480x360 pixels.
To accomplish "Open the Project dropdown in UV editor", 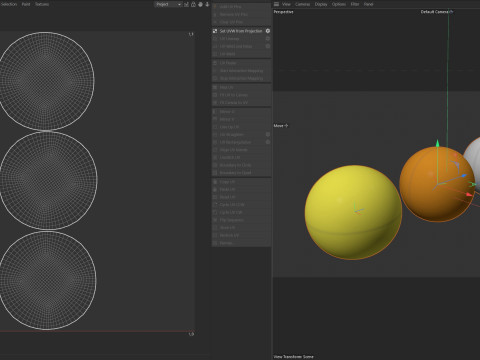I will (168, 4).
